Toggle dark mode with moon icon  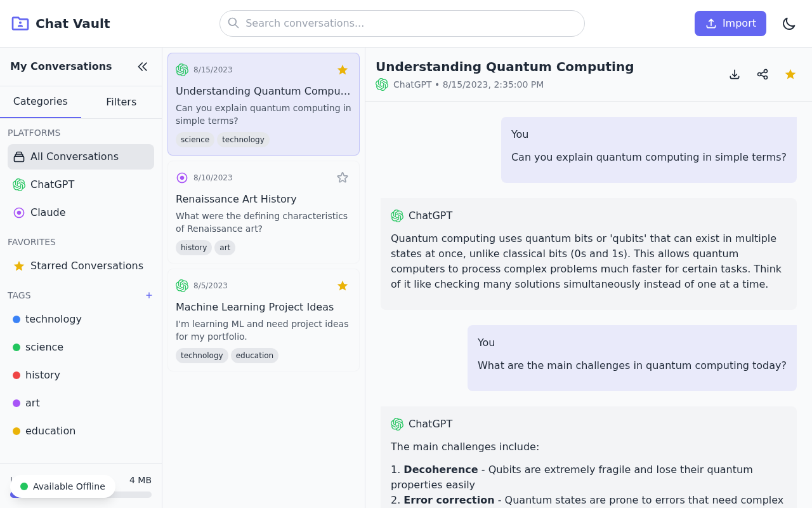[789, 23]
